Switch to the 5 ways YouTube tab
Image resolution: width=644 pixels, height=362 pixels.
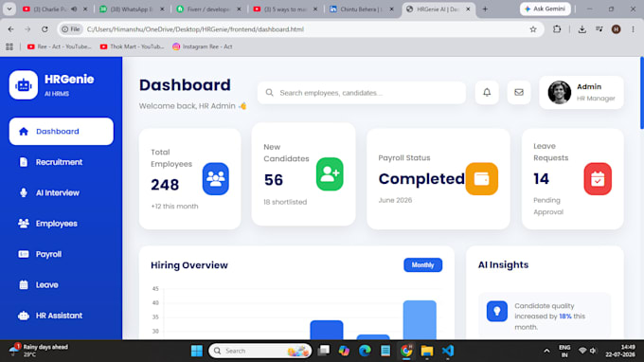tap(286, 9)
